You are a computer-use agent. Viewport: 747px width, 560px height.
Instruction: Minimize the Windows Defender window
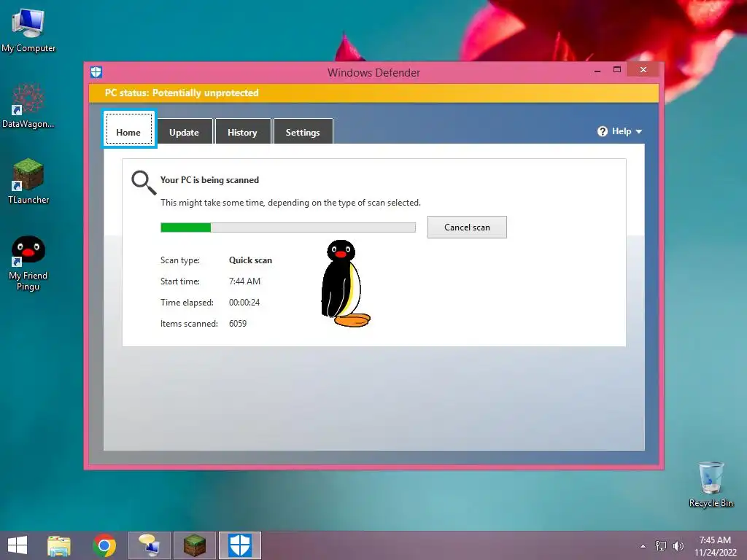(597, 71)
